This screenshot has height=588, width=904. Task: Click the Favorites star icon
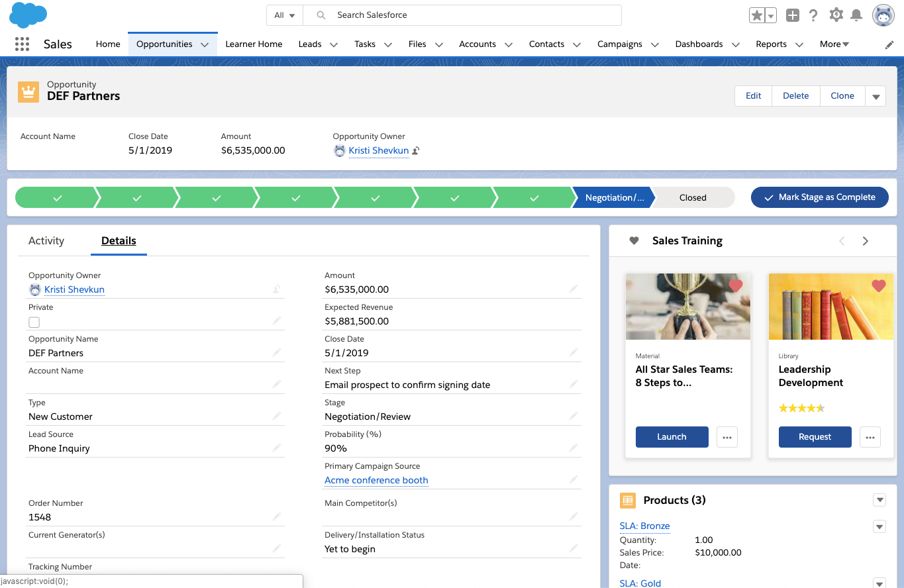tap(756, 15)
